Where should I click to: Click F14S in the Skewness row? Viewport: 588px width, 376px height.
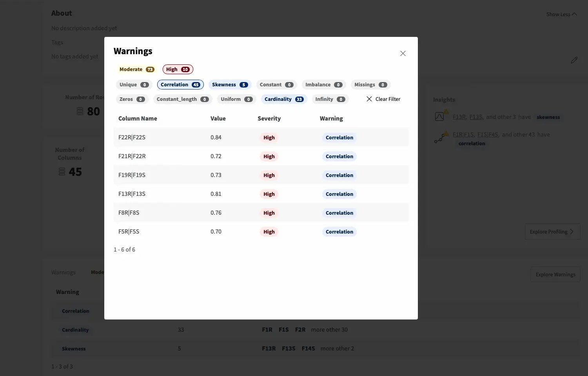pos(308,349)
